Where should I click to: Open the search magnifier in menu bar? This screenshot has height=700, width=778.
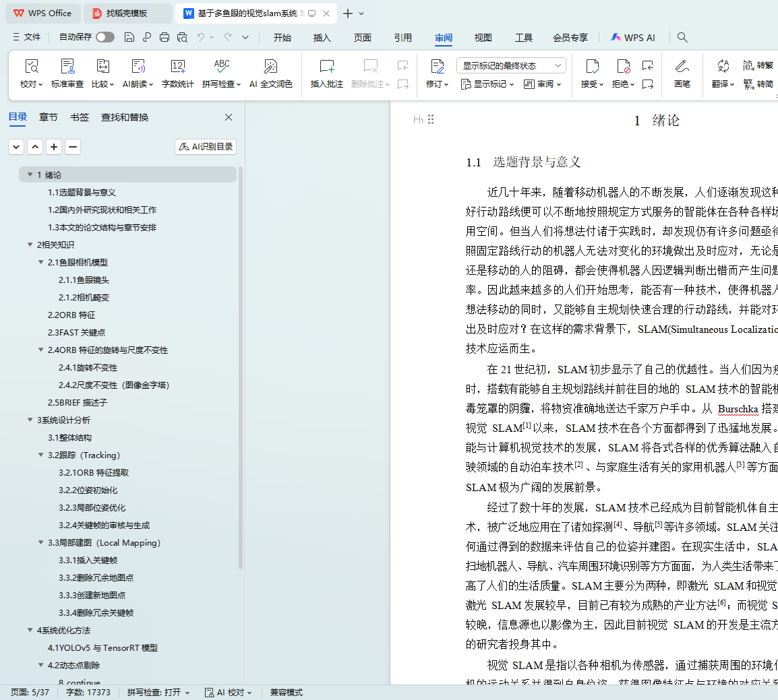click(x=682, y=38)
